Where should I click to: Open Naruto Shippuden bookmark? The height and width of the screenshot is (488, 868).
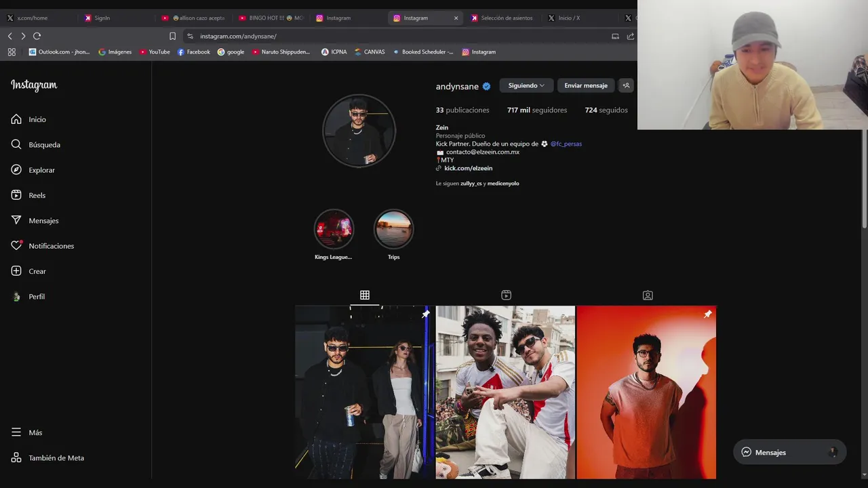coord(281,52)
